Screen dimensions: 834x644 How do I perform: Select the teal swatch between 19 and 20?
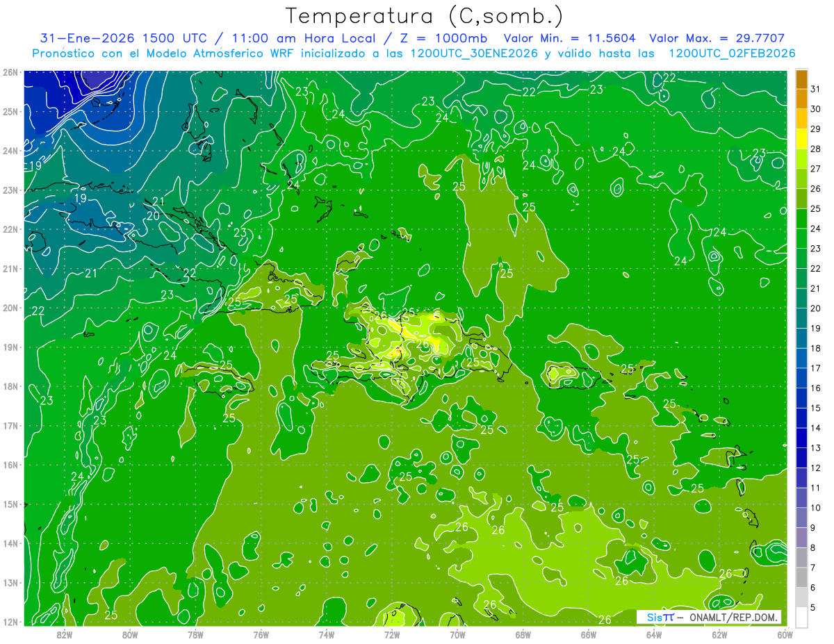point(801,317)
